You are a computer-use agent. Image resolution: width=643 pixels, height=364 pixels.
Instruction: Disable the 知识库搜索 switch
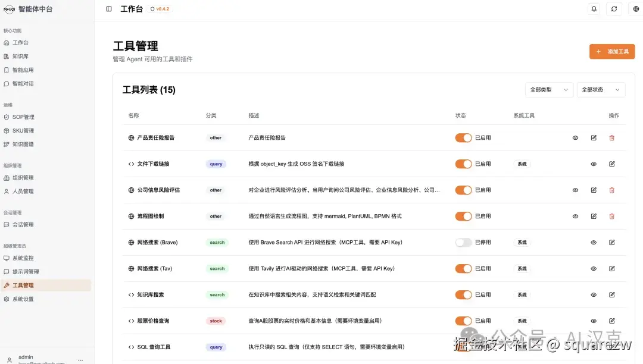(x=463, y=295)
